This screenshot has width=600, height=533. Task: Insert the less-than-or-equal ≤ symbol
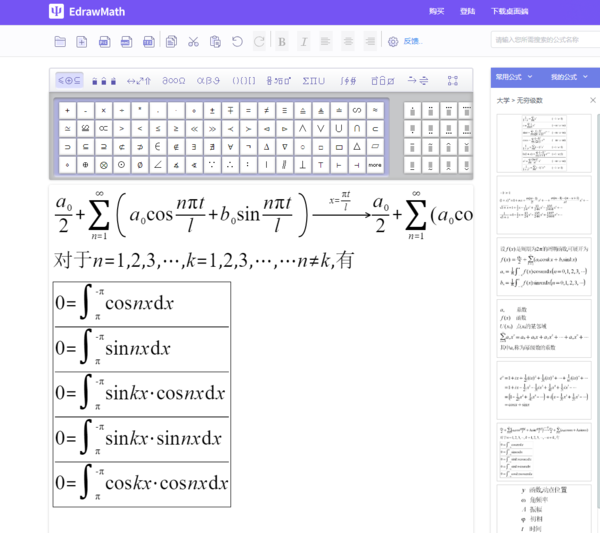158,129
